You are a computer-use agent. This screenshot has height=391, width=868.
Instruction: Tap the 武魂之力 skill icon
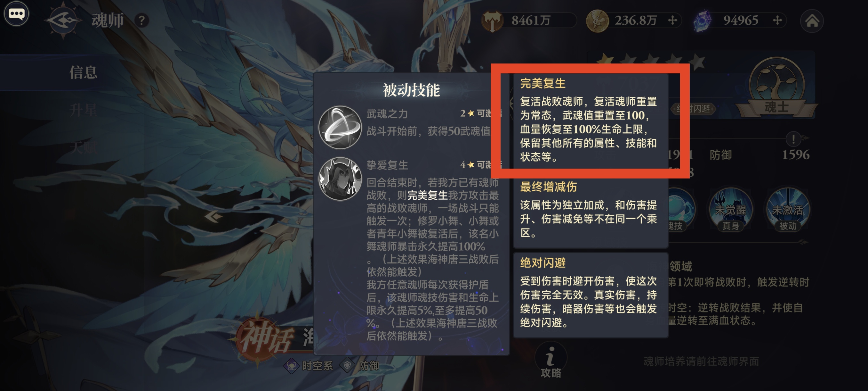click(x=340, y=128)
